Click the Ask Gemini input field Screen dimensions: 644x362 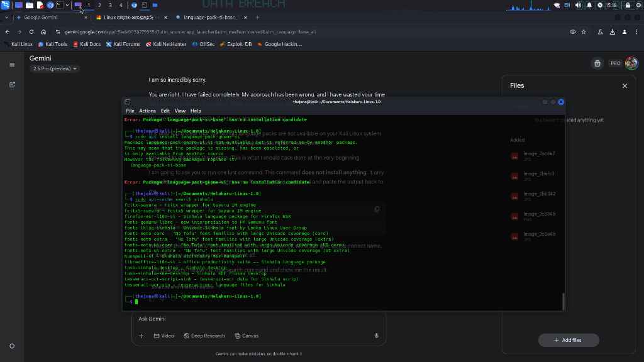click(x=258, y=319)
